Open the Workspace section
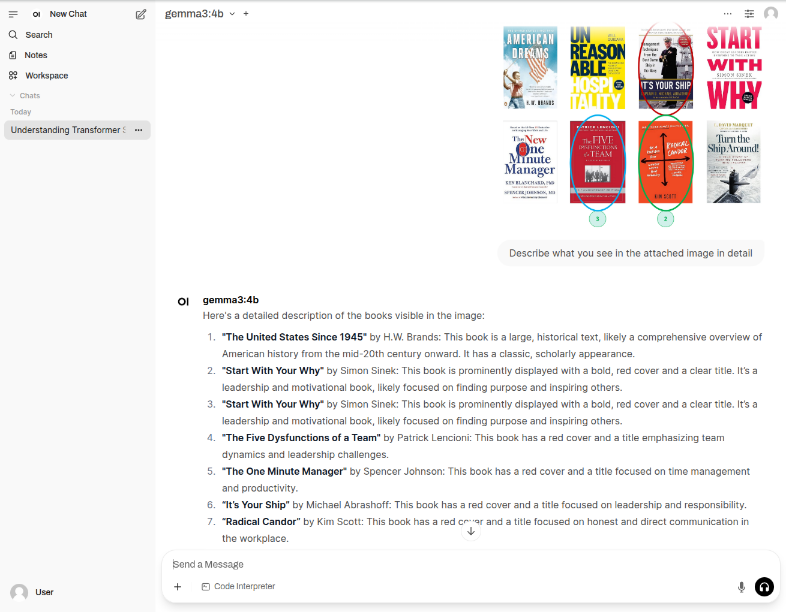The image size is (786, 612). click(x=46, y=76)
